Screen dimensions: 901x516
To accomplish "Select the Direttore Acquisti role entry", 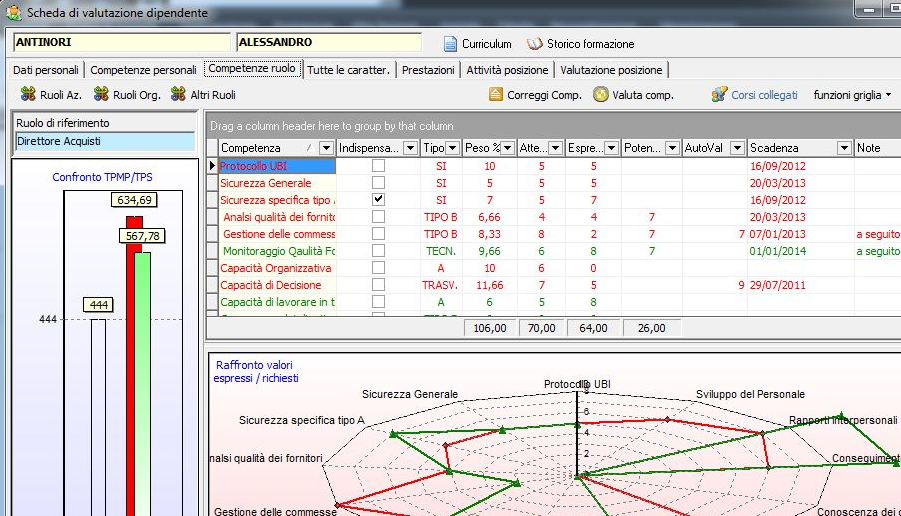I will 105,141.
